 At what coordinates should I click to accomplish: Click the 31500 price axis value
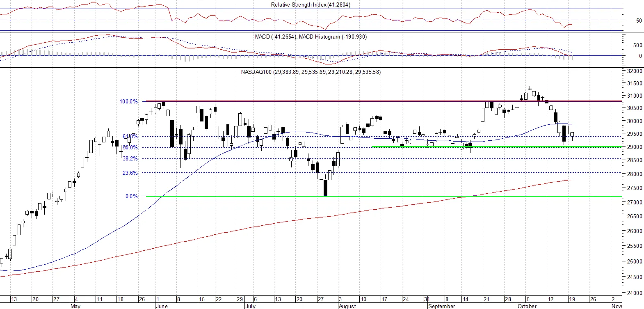pyautogui.click(x=635, y=83)
